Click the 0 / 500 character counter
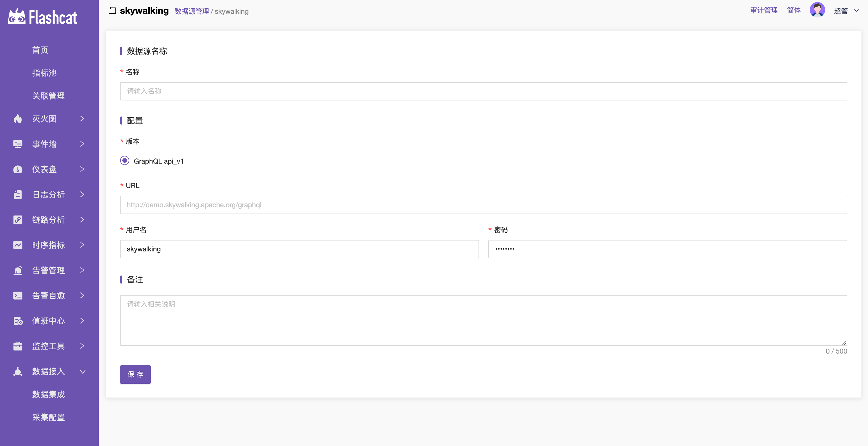The height and width of the screenshot is (446, 868). click(x=836, y=351)
